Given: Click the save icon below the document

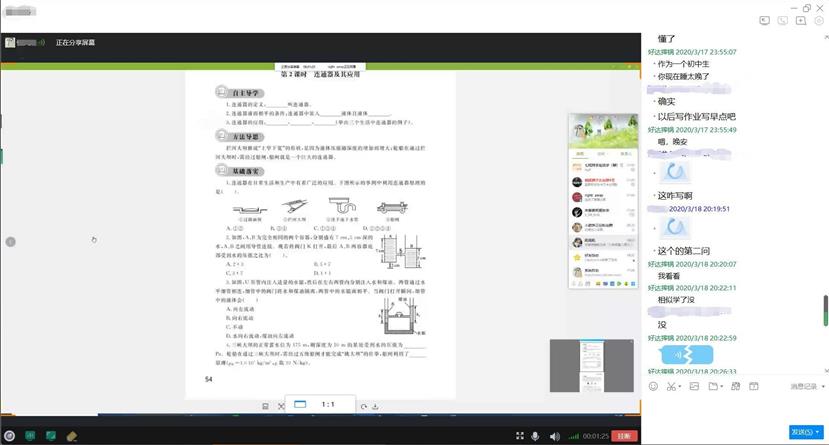Looking at the screenshot, I should pos(265,406).
